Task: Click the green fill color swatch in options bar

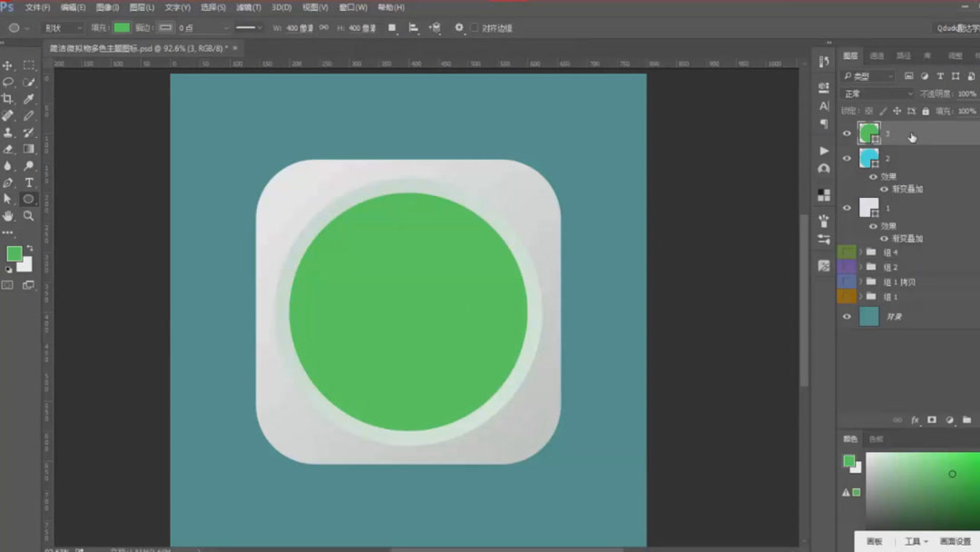Action: (122, 28)
